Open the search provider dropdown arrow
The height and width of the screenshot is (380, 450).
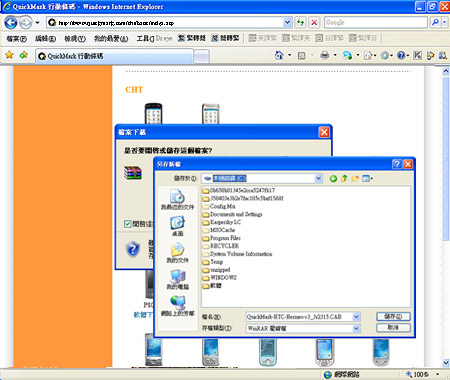(445, 22)
